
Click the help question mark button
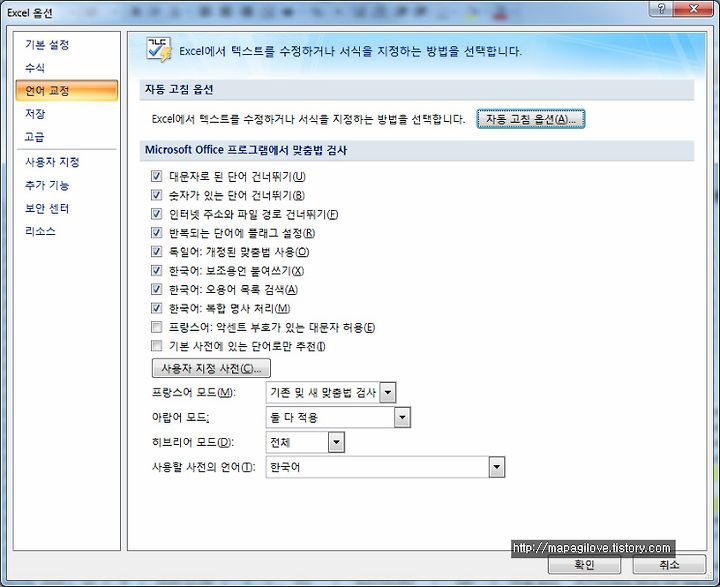click(x=662, y=9)
